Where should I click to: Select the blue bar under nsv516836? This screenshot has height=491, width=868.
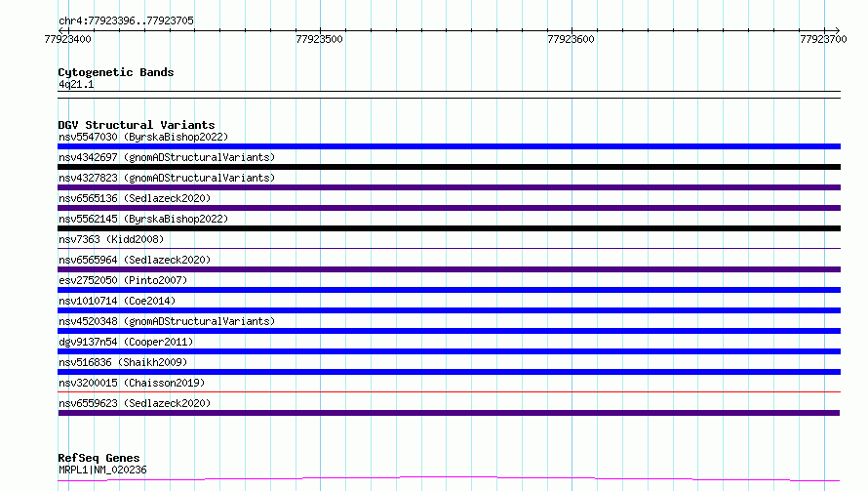pos(449,372)
